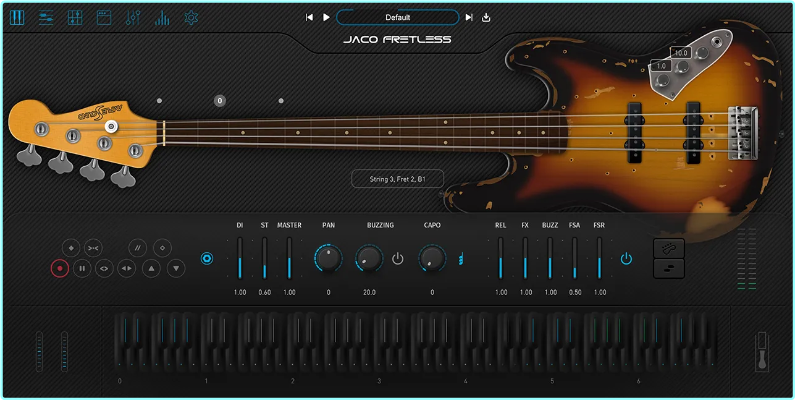Click the bass knob value 1.0
Screen dimensions: 795x400
661,66
